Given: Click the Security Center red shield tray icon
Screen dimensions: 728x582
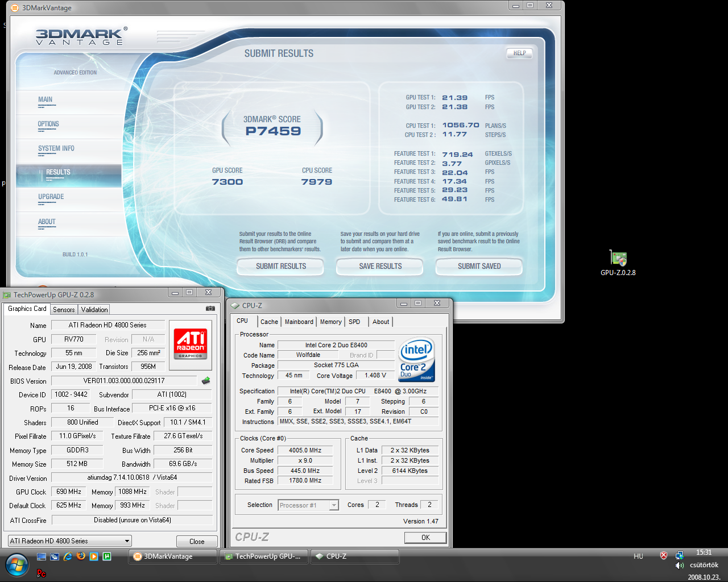Looking at the screenshot, I should pos(663,555).
